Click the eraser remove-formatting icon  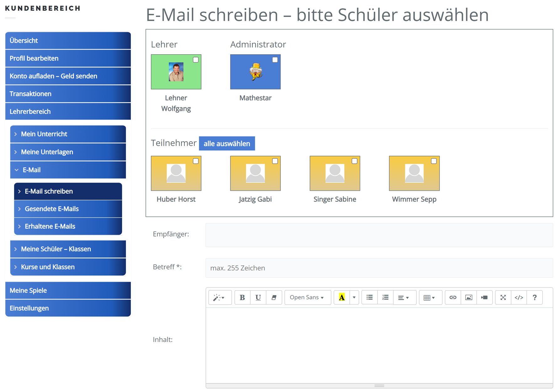274,297
